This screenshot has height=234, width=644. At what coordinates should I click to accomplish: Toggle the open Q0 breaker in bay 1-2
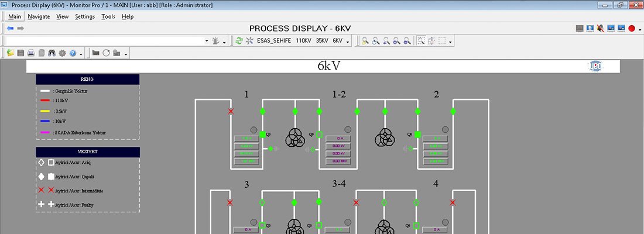[x=319, y=135]
